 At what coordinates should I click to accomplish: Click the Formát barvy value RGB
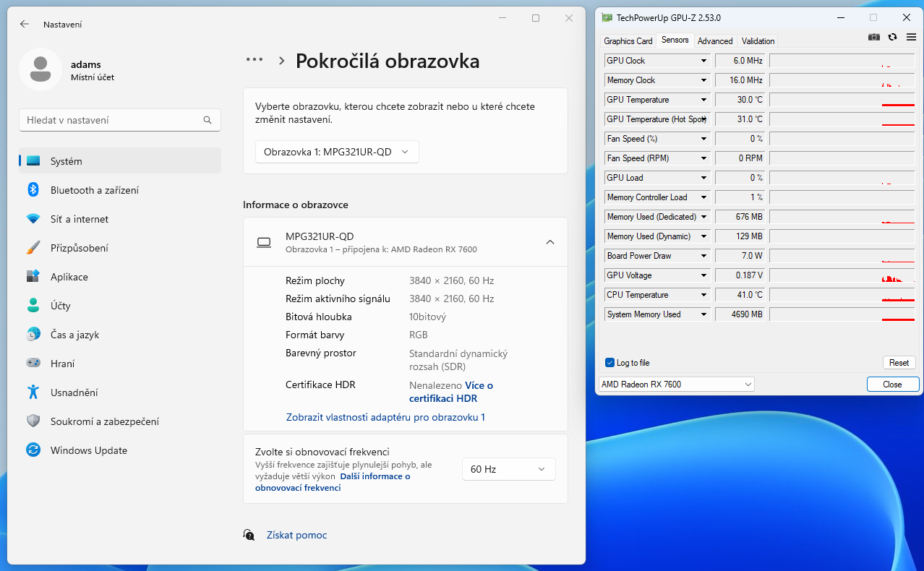pyautogui.click(x=419, y=335)
